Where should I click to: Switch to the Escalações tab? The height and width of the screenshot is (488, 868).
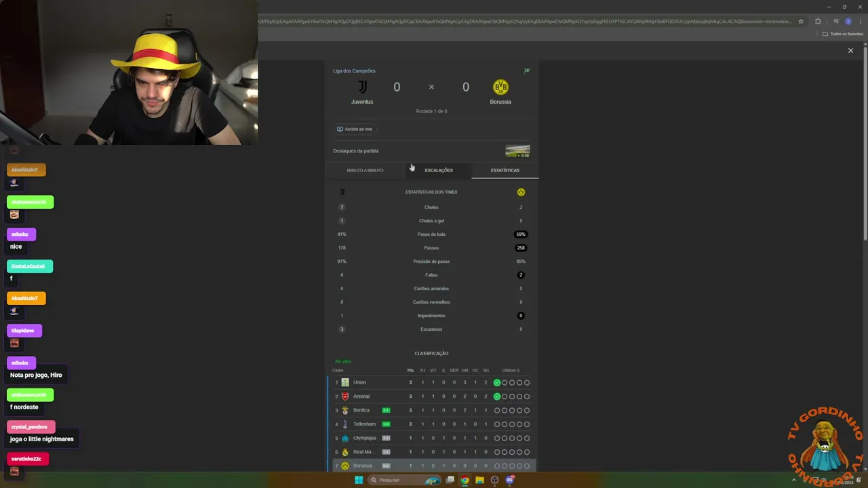[439, 170]
